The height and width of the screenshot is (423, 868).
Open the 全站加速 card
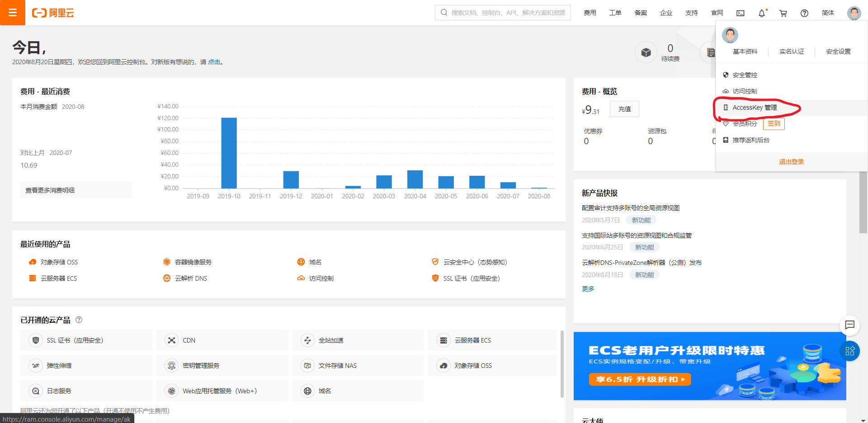click(358, 340)
